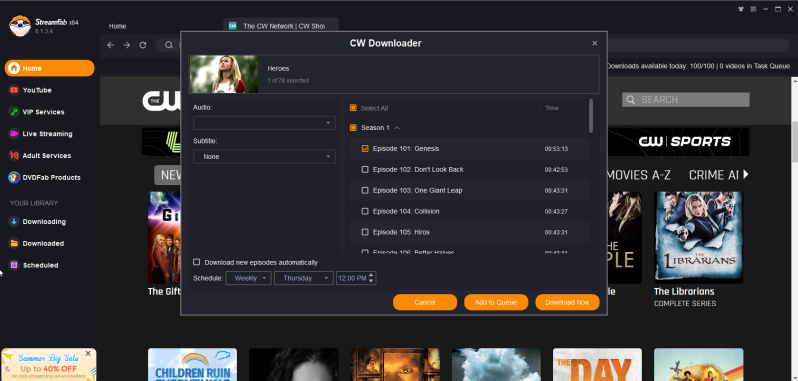Click into the CW site SEARCH field
The image size is (798, 381).
[x=686, y=100]
